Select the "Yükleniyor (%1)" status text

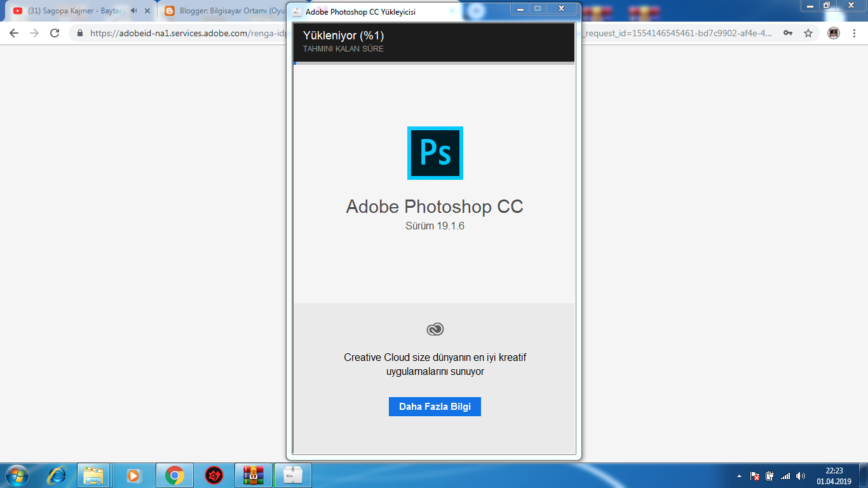(x=344, y=36)
